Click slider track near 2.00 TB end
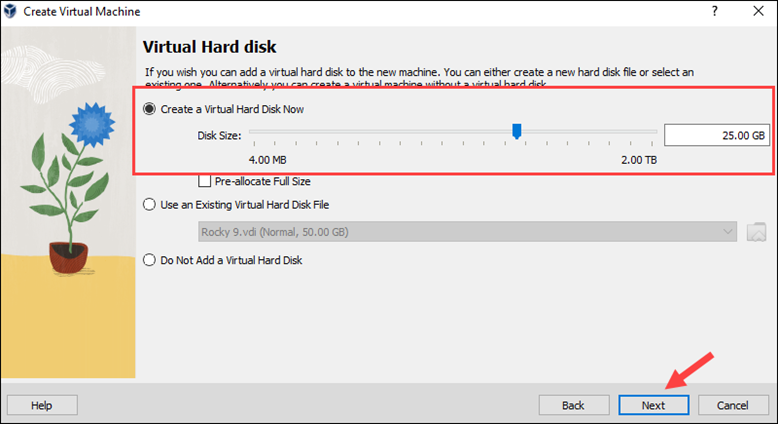The image size is (778, 424). pyautogui.click(x=645, y=132)
